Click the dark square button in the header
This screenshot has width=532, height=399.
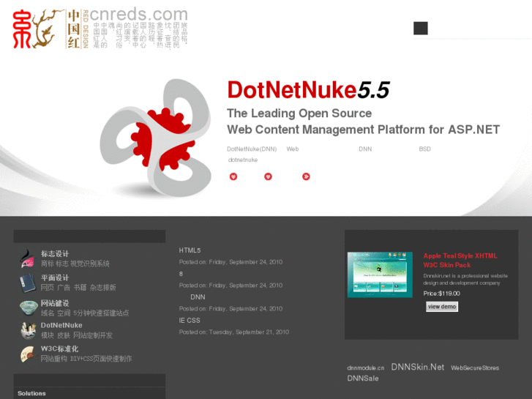pos(420,28)
